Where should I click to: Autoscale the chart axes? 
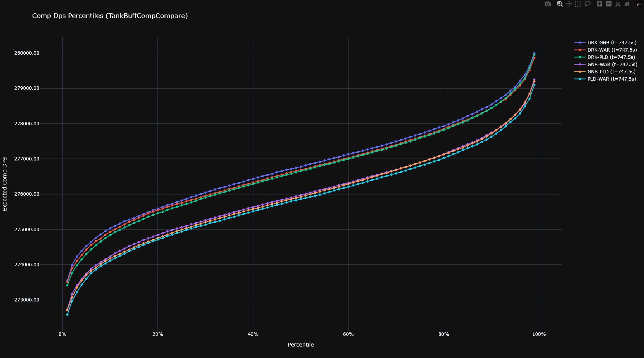click(618, 4)
